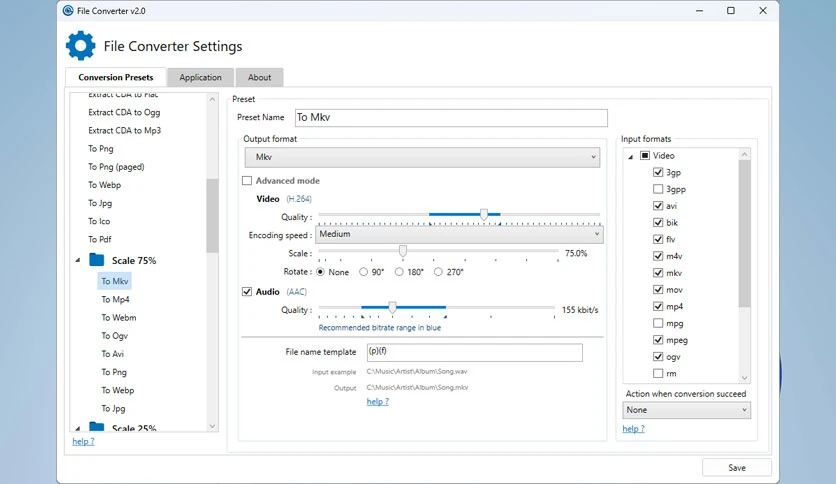Uncheck the 3gp input format
This screenshot has width=836, height=484.
coord(658,172)
